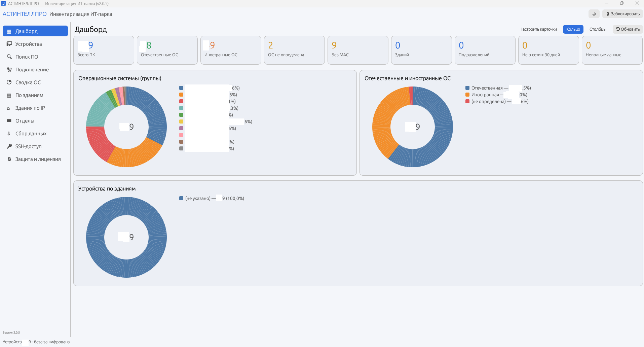Open the Устройства section

pyautogui.click(x=35, y=44)
